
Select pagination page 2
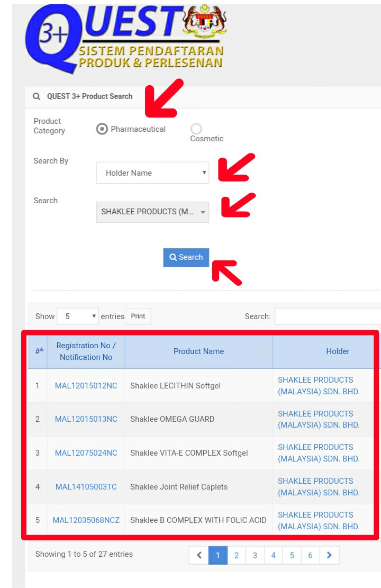click(x=236, y=555)
